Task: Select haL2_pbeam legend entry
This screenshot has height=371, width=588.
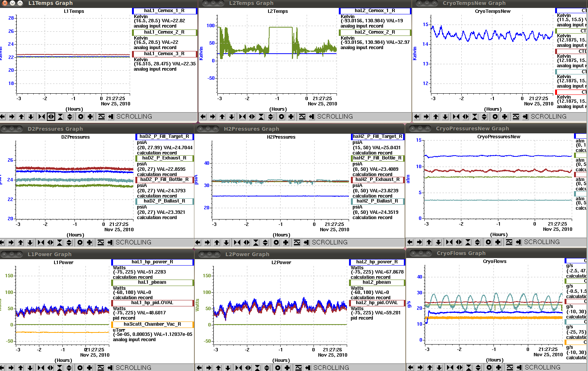Action: coord(377,283)
